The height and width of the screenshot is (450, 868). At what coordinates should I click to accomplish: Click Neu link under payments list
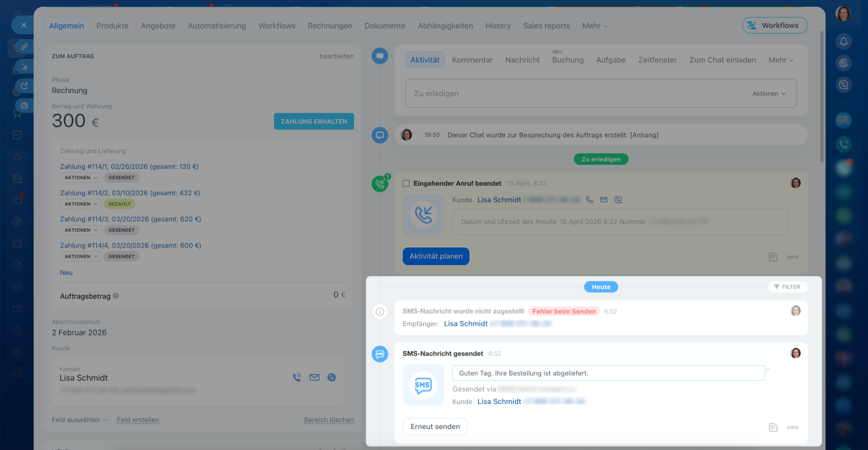tap(66, 272)
